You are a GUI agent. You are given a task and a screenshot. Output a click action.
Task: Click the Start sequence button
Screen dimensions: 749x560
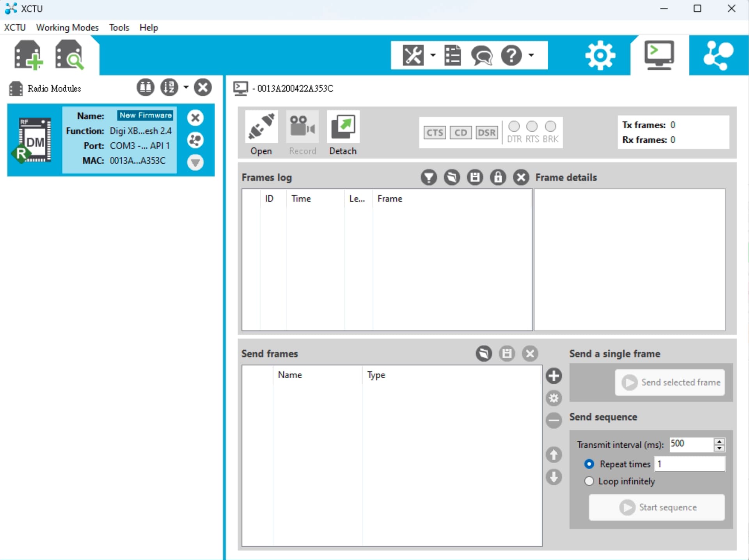point(657,507)
